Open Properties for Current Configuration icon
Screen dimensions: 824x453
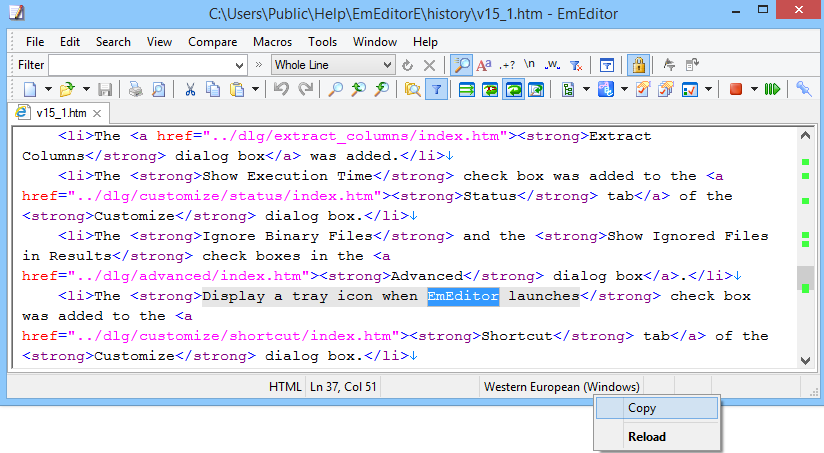point(643,89)
